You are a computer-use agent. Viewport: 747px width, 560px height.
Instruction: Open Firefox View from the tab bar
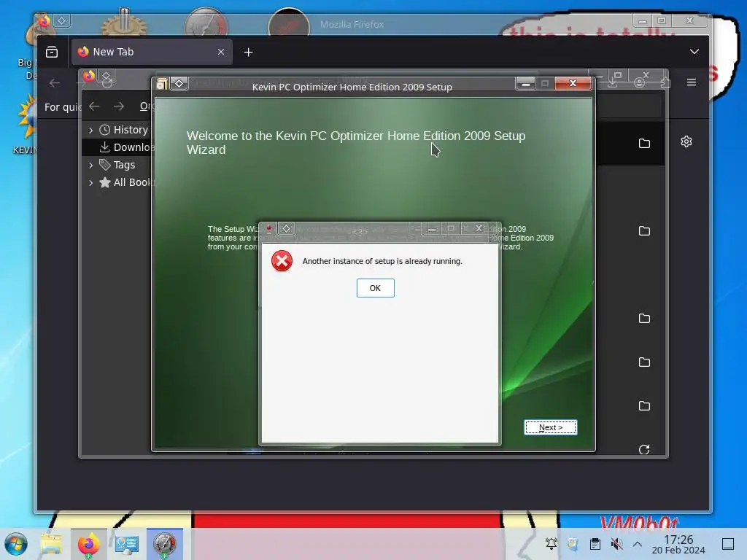(52, 52)
